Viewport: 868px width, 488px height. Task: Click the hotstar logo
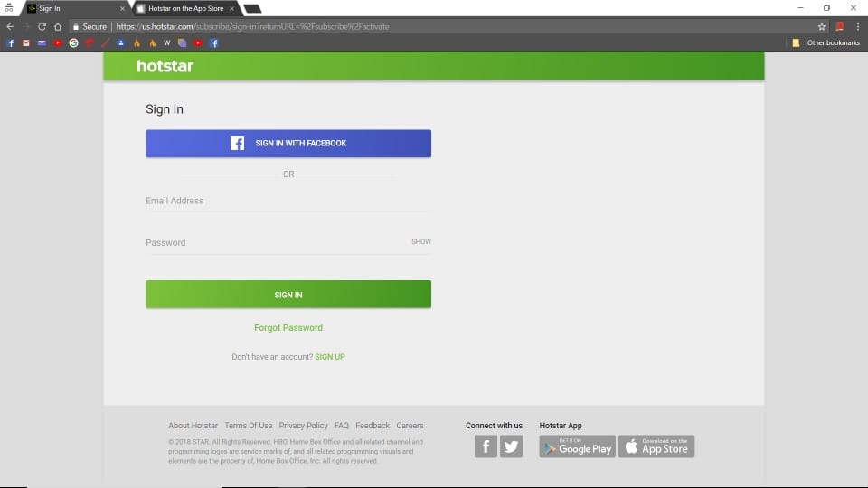(x=165, y=66)
